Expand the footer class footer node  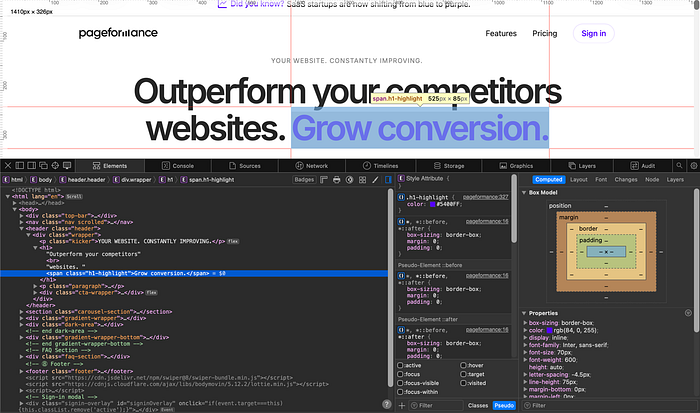[x=21, y=371]
